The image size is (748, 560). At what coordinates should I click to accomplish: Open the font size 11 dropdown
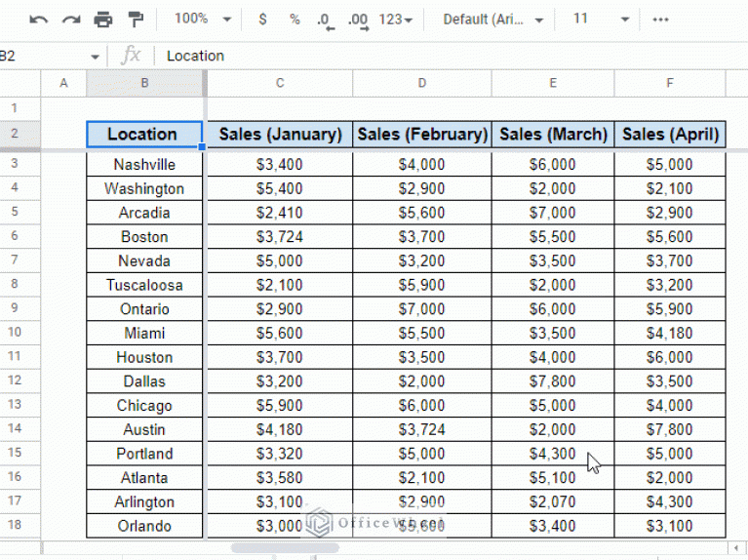click(x=601, y=20)
